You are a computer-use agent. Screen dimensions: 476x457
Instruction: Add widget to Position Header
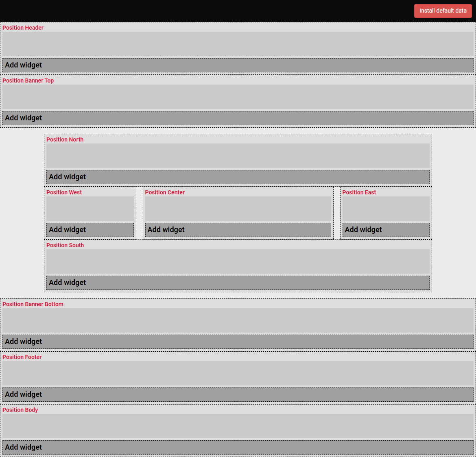(238, 65)
